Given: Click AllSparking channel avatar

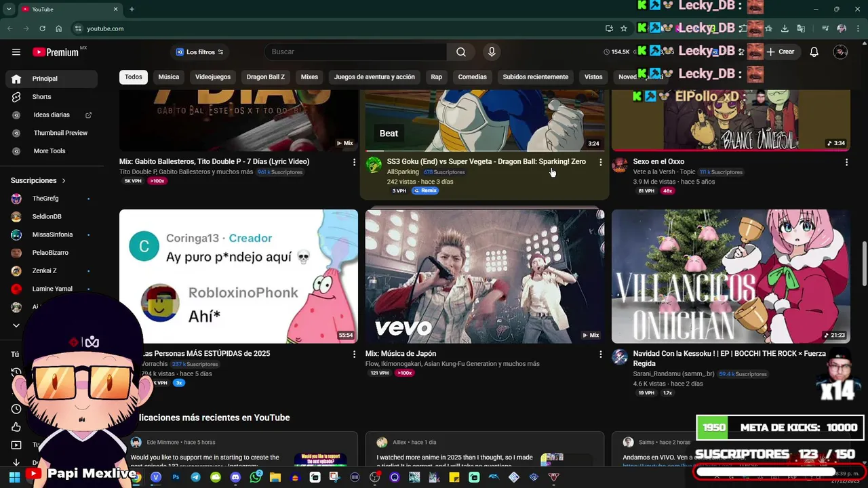Looking at the screenshot, I should (374, 165).
